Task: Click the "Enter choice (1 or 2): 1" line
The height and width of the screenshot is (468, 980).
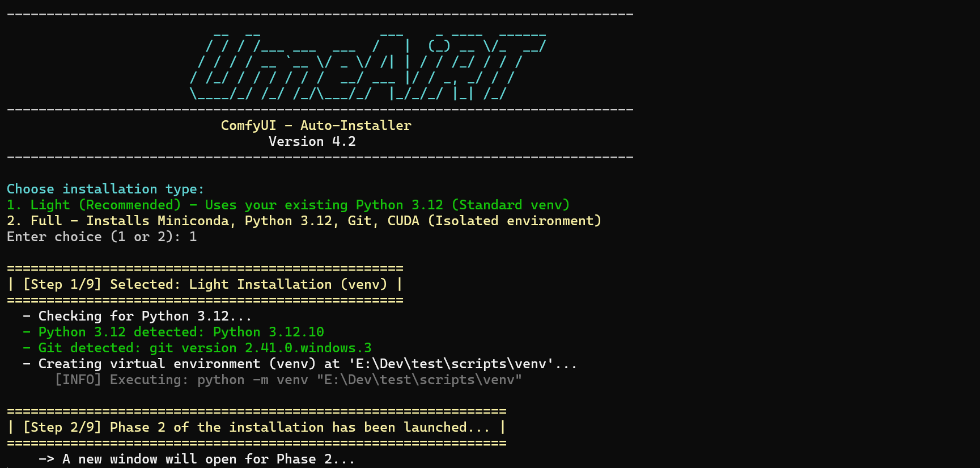Action: pyautogui.click(x=102, y=237)
